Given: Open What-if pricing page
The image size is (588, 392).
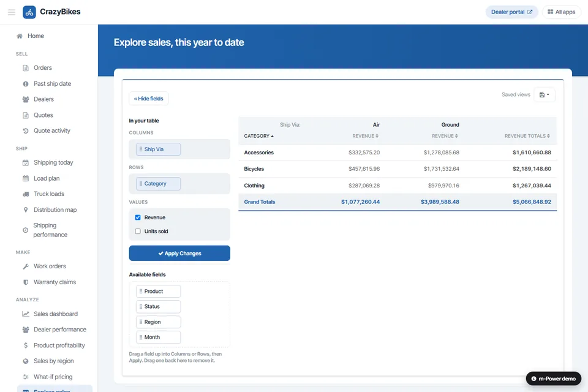Looking at the screenshot, I should (x=53, y=377).
